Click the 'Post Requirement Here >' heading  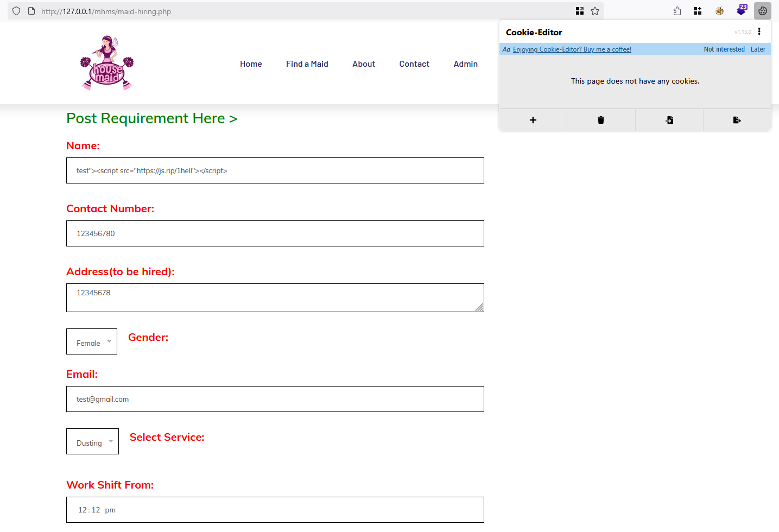coord(151,118)
